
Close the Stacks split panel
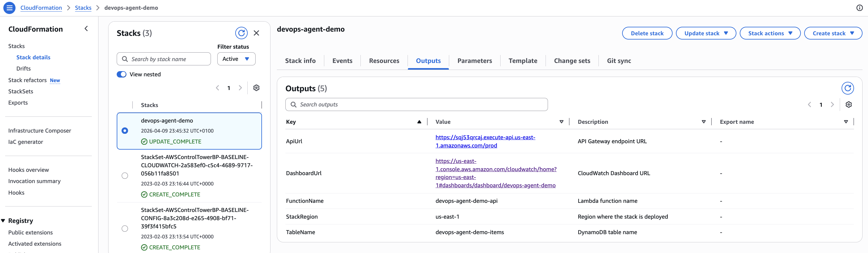(257, 33)
